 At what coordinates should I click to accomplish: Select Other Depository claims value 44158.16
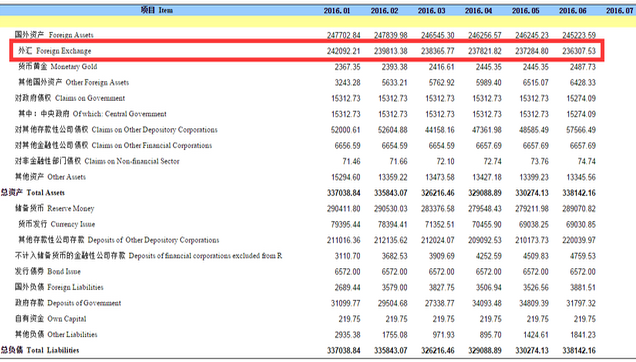(x=439, y=130)
